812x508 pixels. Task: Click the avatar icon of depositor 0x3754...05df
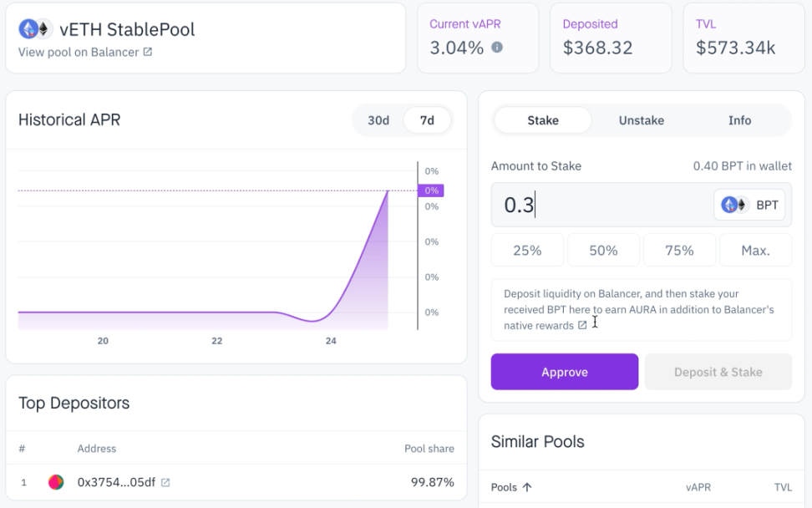click(56, 482)
